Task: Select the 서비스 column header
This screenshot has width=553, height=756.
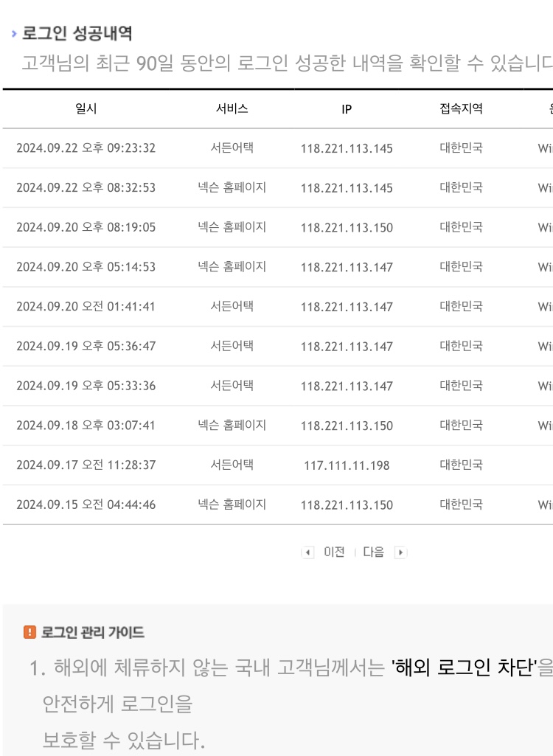Action: [232, 108]
